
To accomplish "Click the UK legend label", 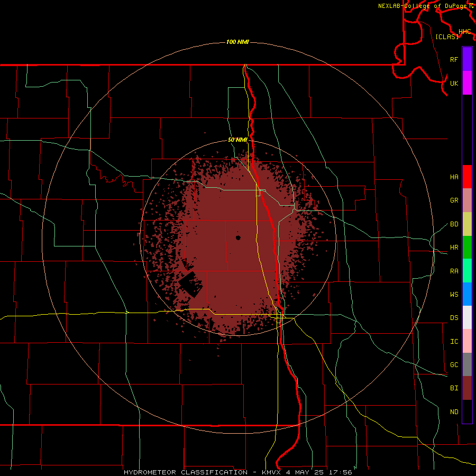I will (454, 83).
